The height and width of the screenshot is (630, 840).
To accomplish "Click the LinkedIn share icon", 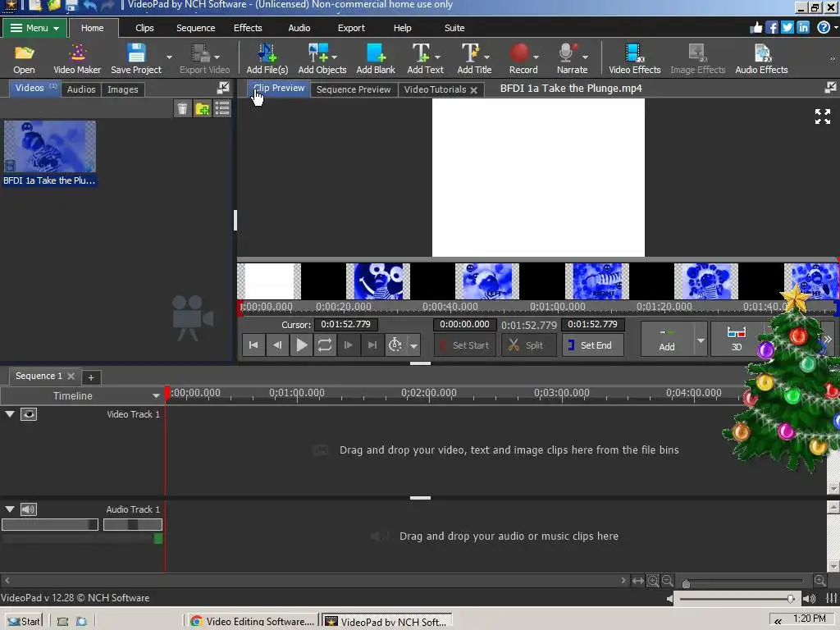I will tap(803, 27).
